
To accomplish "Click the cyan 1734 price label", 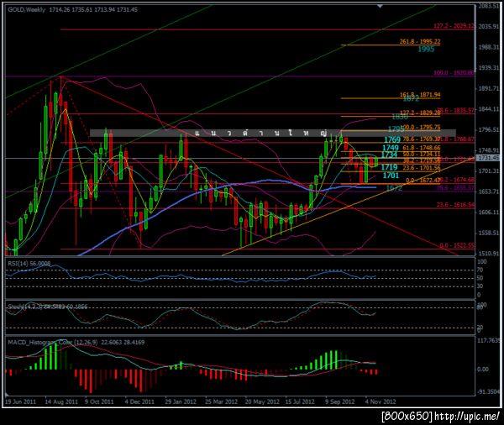I will (x=389, y=155).
